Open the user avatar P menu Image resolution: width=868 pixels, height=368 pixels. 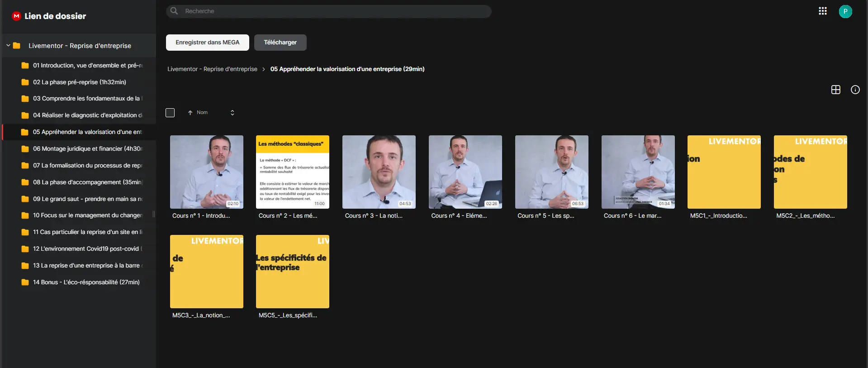845,11
